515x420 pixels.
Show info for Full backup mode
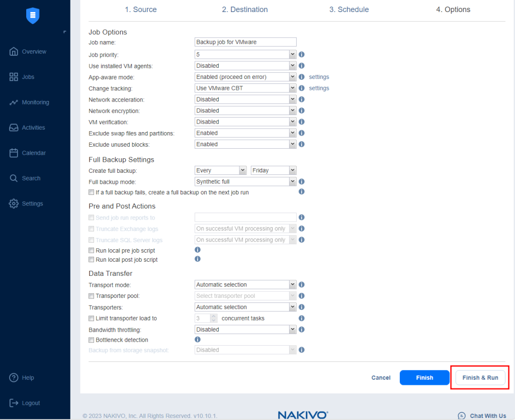click(302, 181)
